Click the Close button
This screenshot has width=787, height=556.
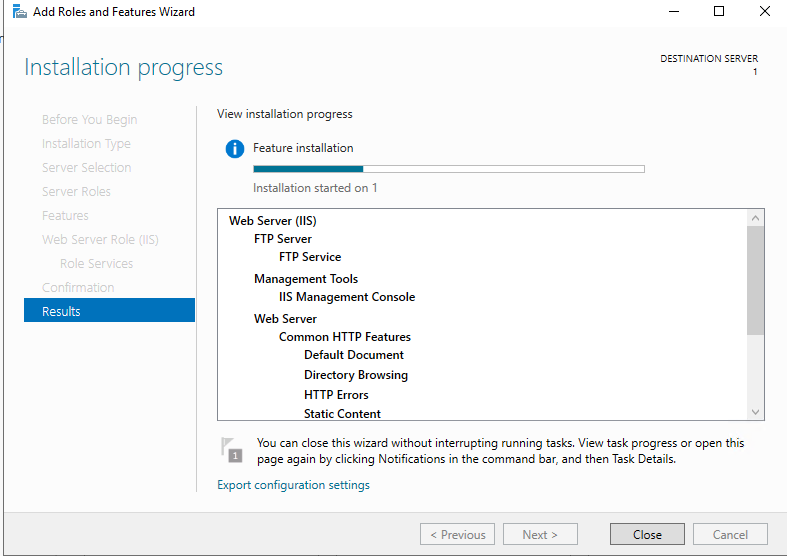pyautogui.click(x=647, y=534)
